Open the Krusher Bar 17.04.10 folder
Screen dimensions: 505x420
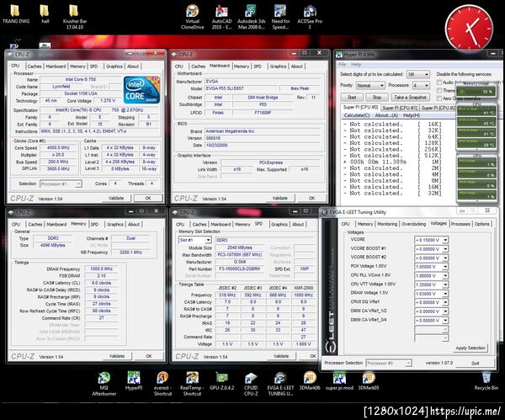pos(74,17)
